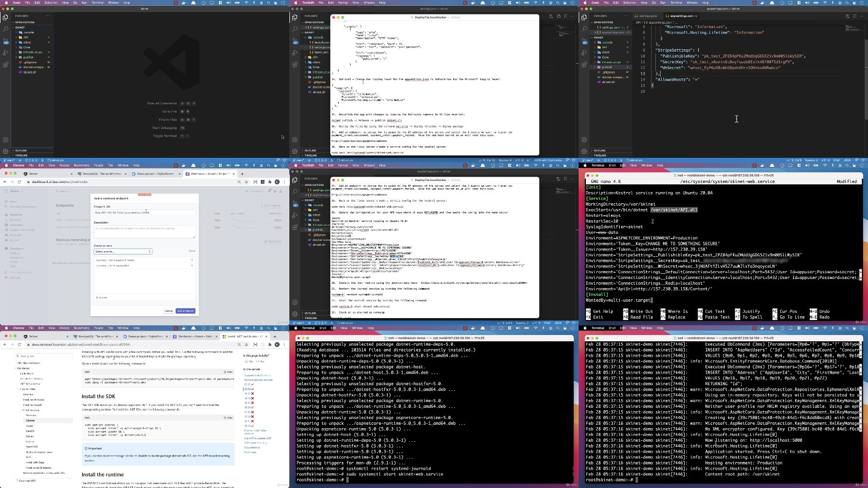The height and width of the screenshot is (488, 868).
Task: Open Run and Debug in the empty VS Code window
Action: click(5, 53)
